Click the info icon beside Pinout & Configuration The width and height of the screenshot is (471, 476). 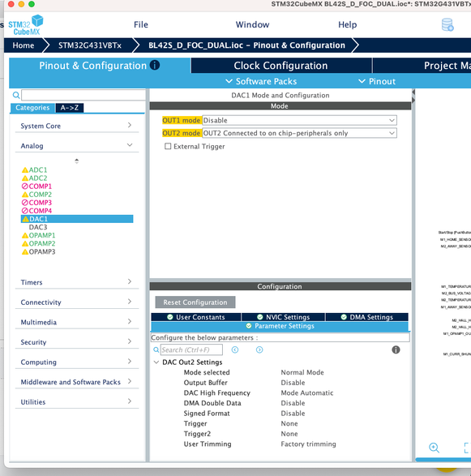155,65
